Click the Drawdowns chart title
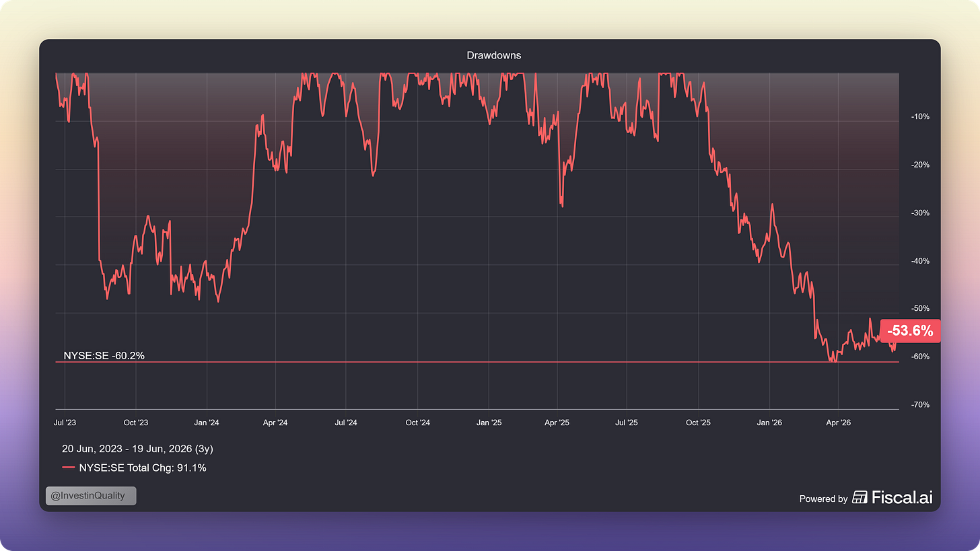 494,55
